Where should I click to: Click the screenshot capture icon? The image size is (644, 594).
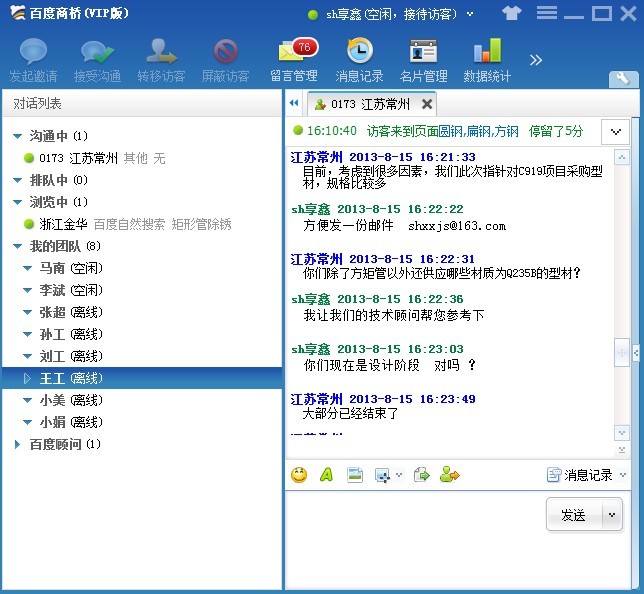[383, 475]
